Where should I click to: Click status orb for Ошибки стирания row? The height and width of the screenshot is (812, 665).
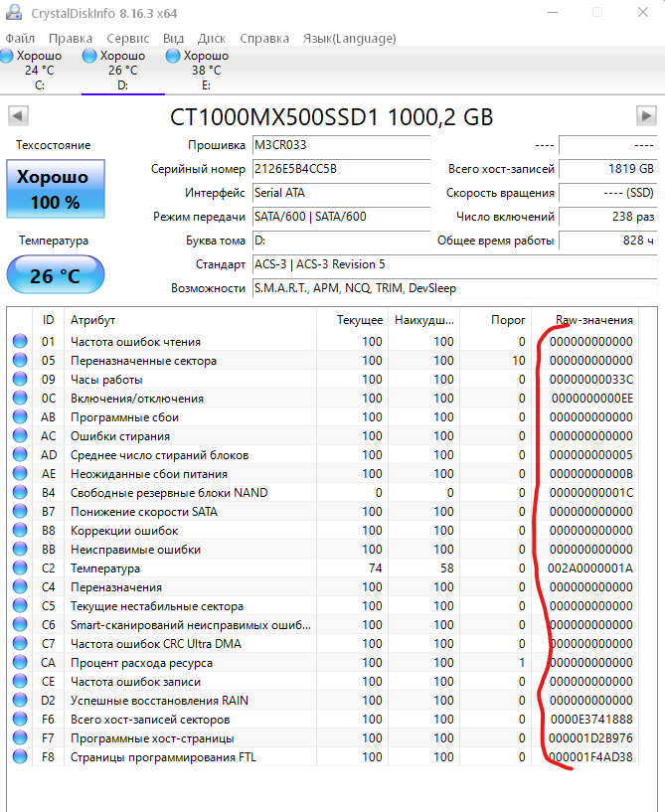20,435
